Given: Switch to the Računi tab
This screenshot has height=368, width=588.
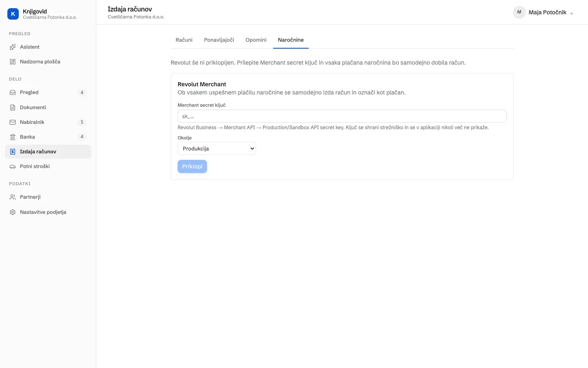Looking at the screenshot, I should [184, 40].
